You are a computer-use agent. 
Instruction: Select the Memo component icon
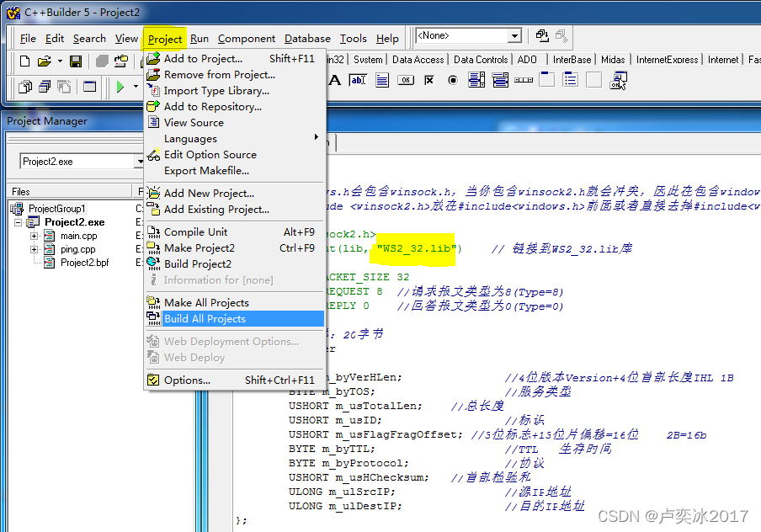coord(382,80)
